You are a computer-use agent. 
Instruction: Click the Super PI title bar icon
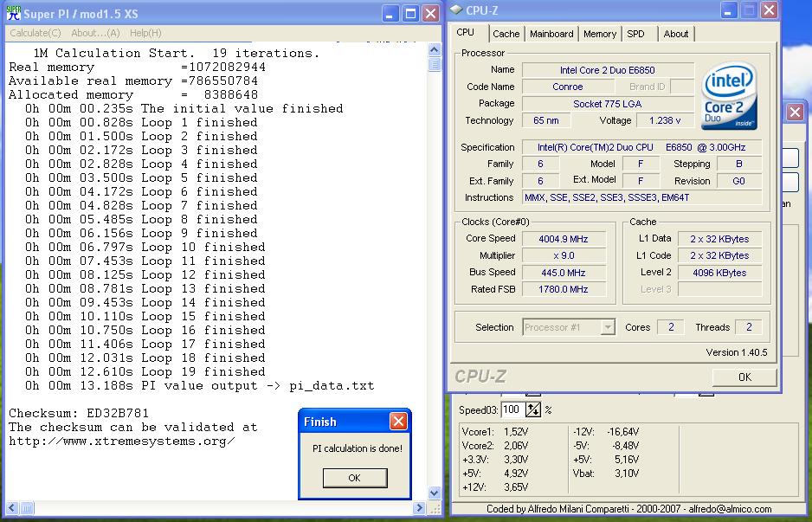click(x=14, y=14)
